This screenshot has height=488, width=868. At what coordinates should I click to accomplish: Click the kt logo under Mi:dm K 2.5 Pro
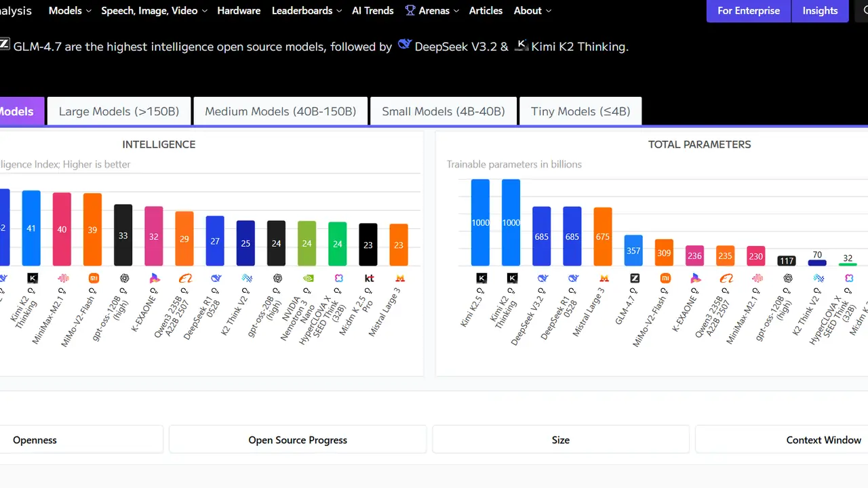click(369, 278)
